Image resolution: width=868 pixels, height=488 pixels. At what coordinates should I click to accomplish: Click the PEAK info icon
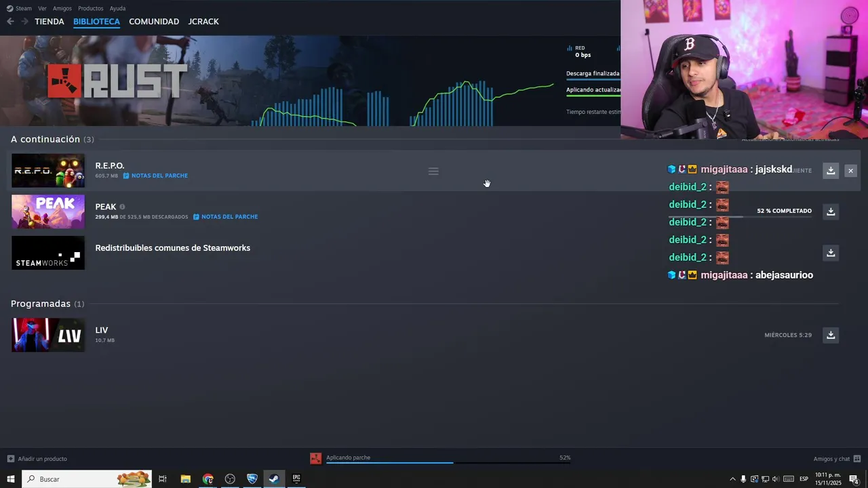[122, 207]
